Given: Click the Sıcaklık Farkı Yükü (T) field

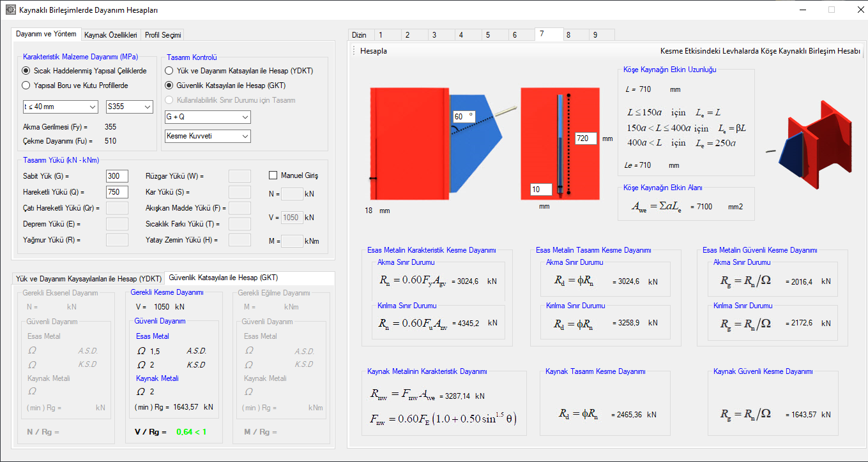Looking at the screenshot, I should coord(240,224).
